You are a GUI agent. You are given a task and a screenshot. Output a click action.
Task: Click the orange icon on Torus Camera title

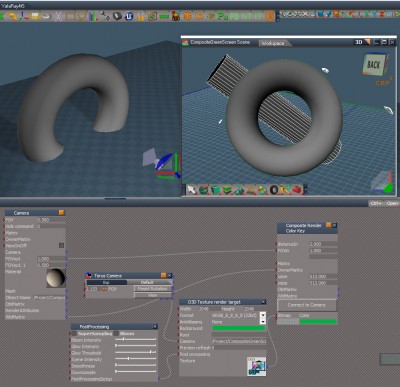click(x=163, y=275)
